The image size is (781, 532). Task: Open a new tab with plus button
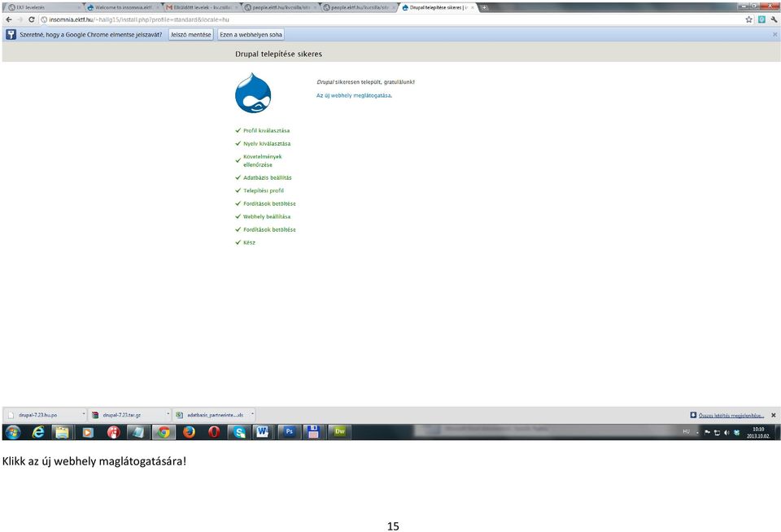483,7
